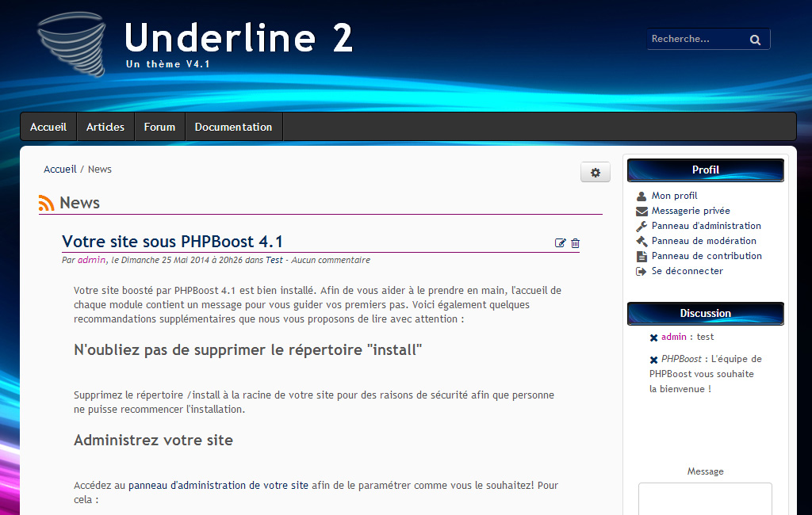Image resolution: width=812 pixels, height=515 pixels.
Task: Click the Recherche search input field
Action: tap(694, 39)
